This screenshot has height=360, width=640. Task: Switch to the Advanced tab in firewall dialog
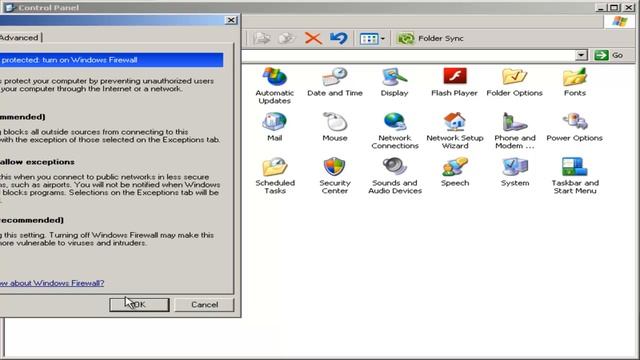19,38
